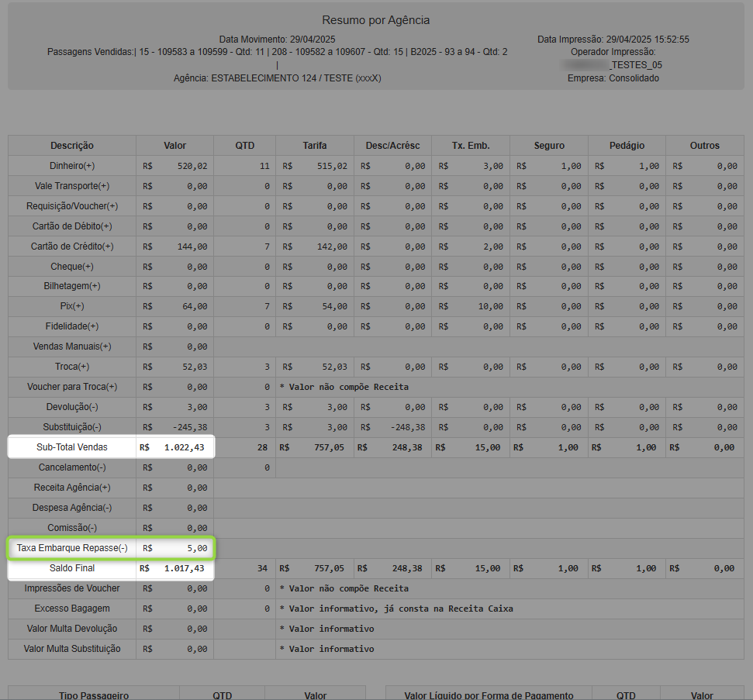Select the "Substituição(-)" row label
The width and height of the screenshot is (753, 700).
pyautogui.click(x=72, y=427)
